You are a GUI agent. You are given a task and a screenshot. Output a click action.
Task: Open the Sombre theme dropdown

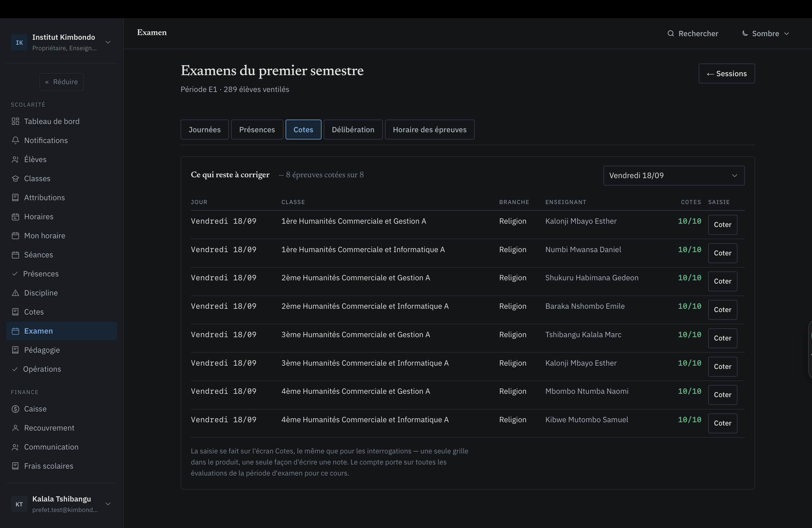click(x=766, y=33)
